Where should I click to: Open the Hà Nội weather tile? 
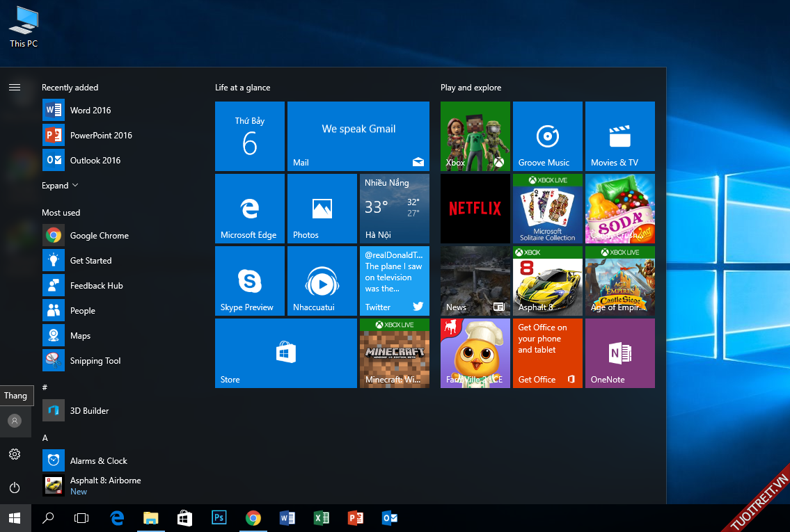pyautogui.click(x=394, y=209)
